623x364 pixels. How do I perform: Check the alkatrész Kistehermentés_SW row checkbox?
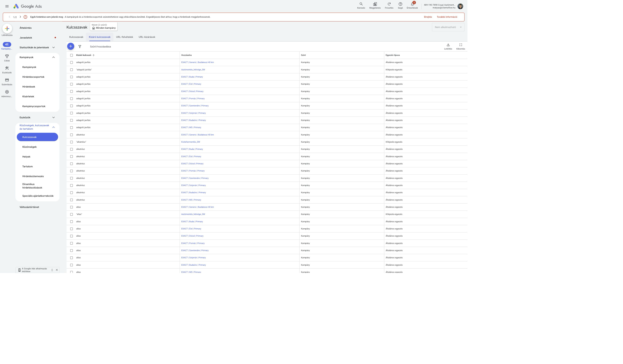(x=71, y=142)
